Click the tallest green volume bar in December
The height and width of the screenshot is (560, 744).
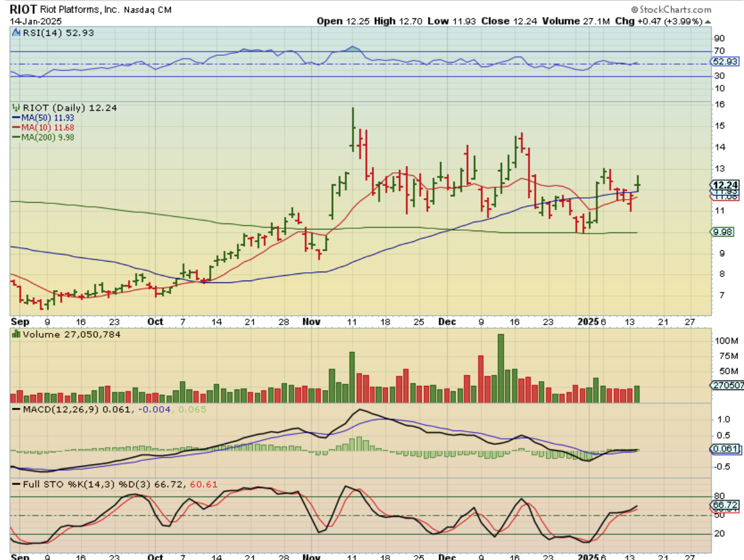pyautogui.click(x=501, y=369)
